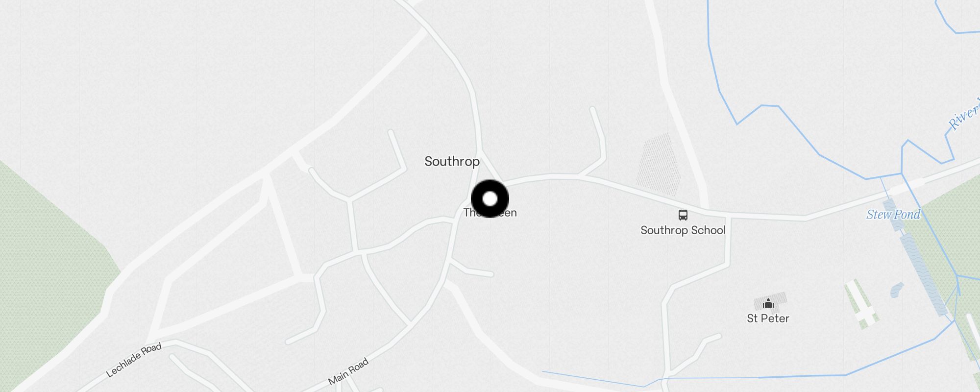Click the Stew Pond label
The height and width of the screenshot is (392, 980).
tap(893, 215)
